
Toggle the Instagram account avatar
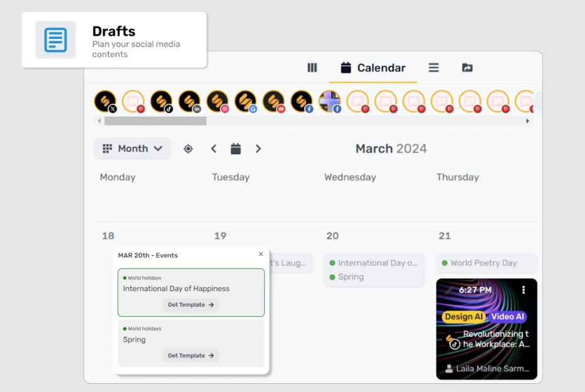(218, 101)
